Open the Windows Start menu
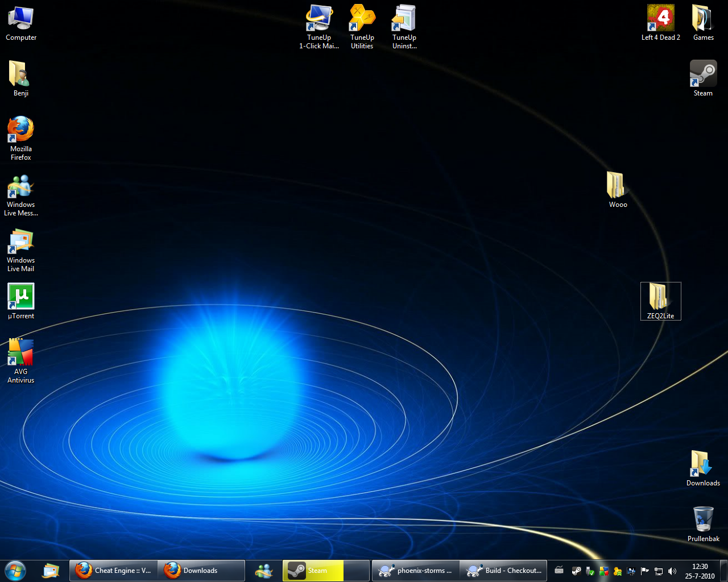The image size is (728, 582). click(x=15, y=570)
